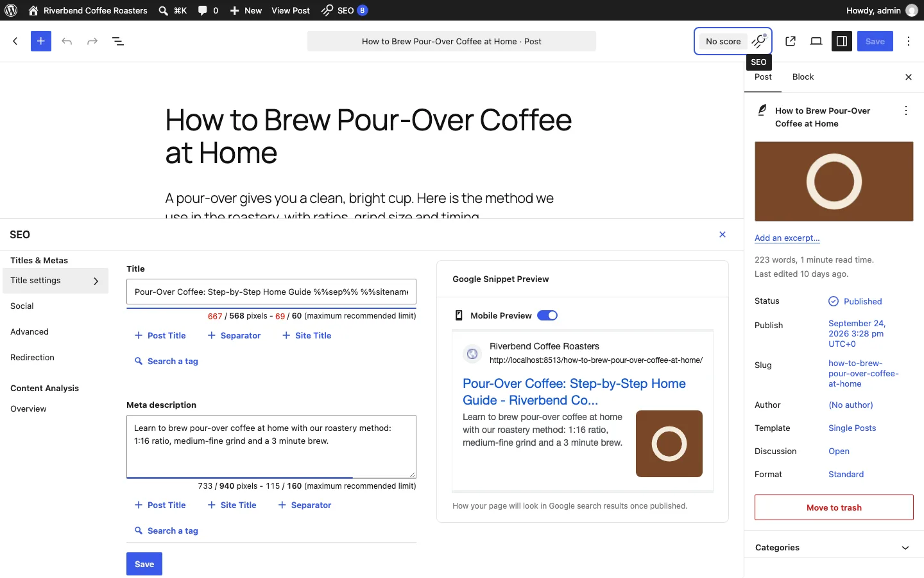Switch to the Block tab
The height and width of the screenshot is (578, 924).
point(803,77)
